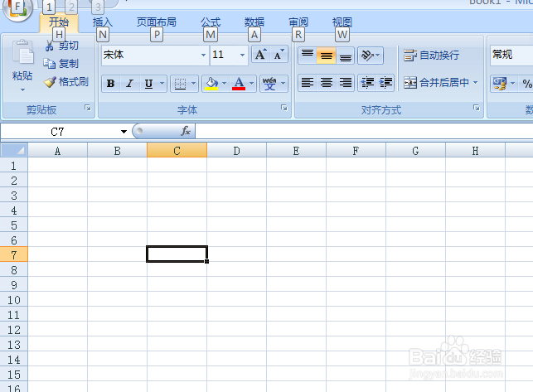Select column C header

tap(177, 150)
